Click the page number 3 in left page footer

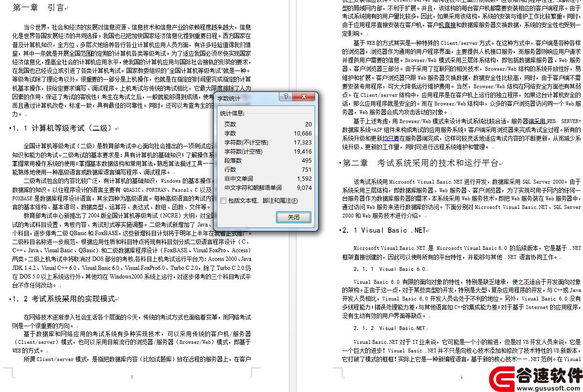click(131, 377)
